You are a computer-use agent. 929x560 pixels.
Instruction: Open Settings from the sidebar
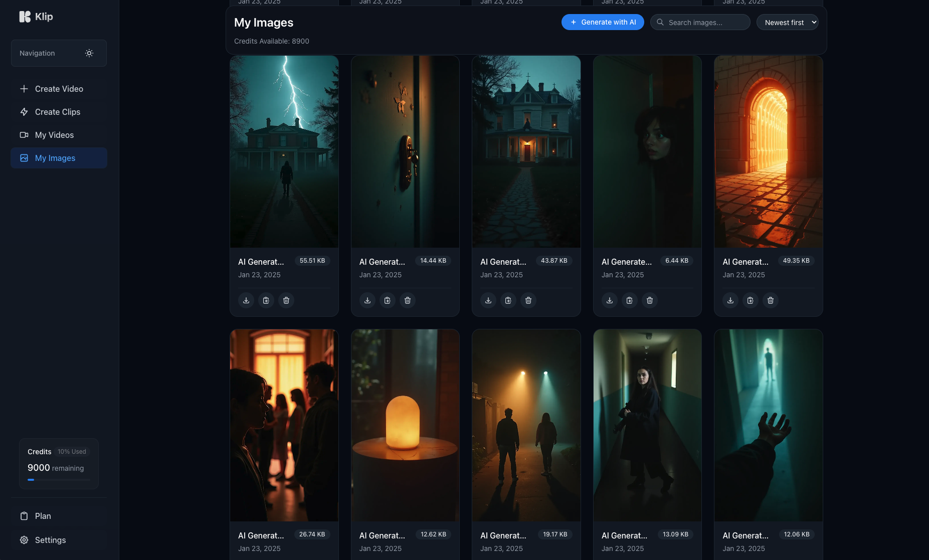[59, 540]
